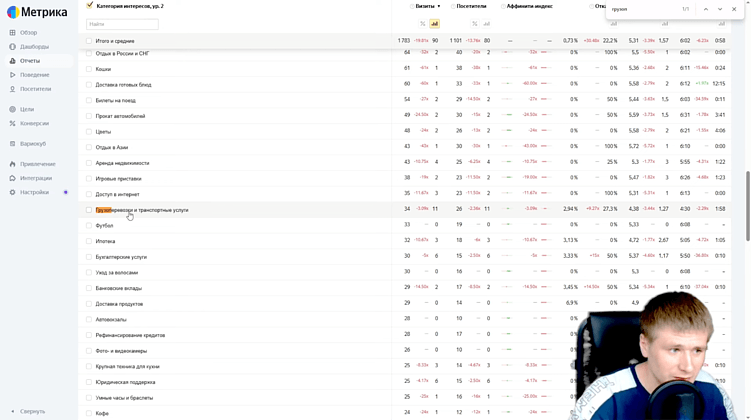Click the Игровые приставки row label
751x420 pixels.
(118, 179)
